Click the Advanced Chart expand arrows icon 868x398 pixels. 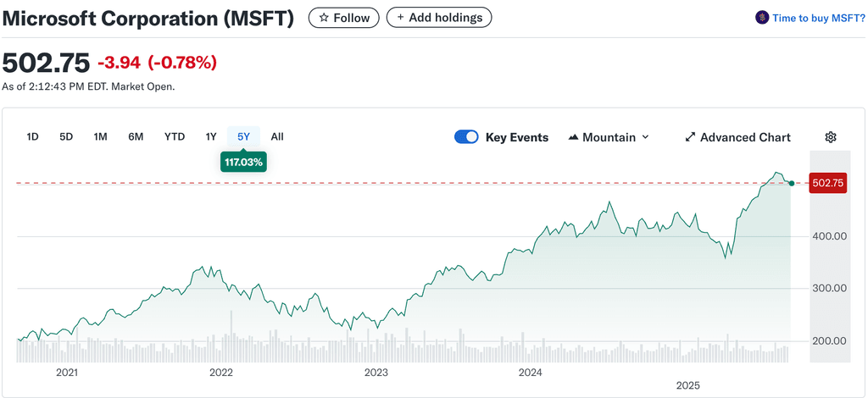(x=690, y=137)
